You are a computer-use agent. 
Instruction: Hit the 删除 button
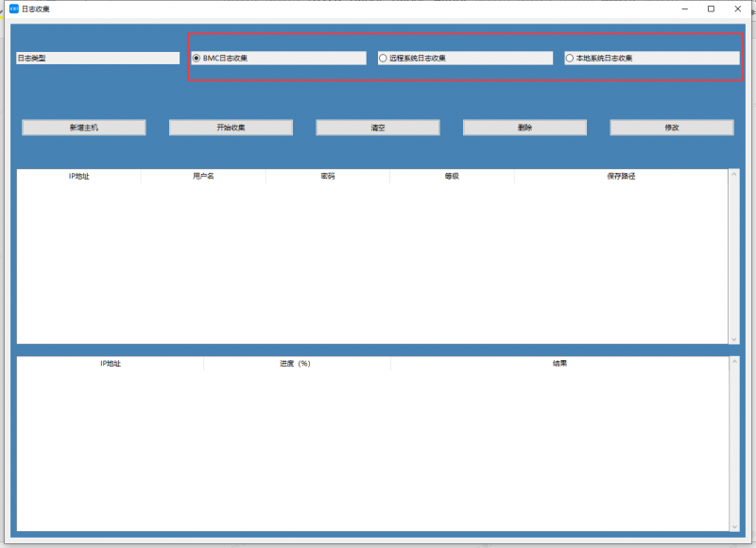pyautogui.click(x=524, y=128)
